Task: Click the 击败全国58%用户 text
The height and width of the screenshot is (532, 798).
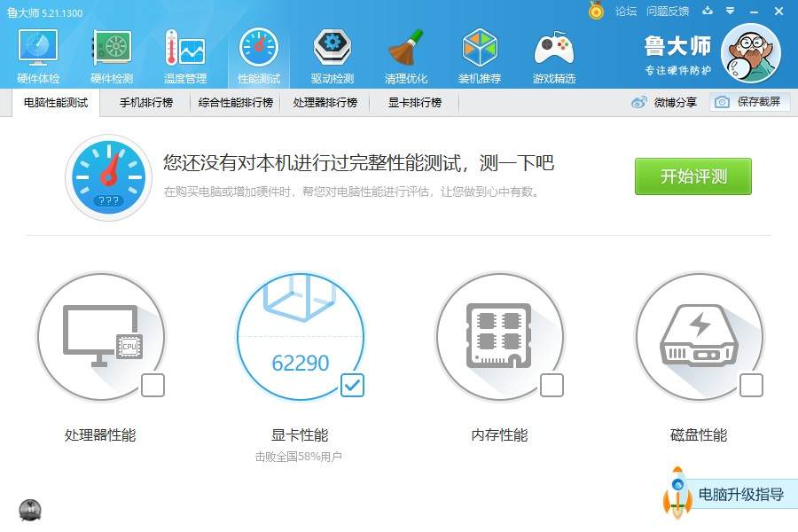Action: click(299, 457)
